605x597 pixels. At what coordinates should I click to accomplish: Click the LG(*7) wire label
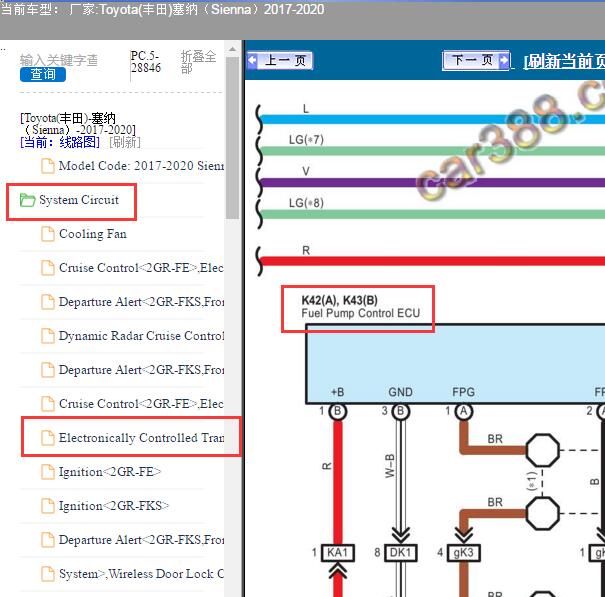(x=306, y=139)
